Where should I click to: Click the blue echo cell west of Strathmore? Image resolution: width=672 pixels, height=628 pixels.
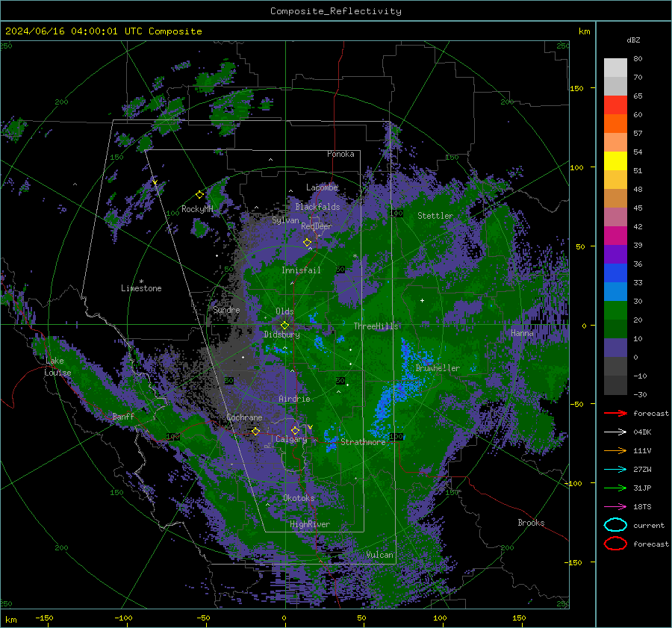(x=330, y=439)
